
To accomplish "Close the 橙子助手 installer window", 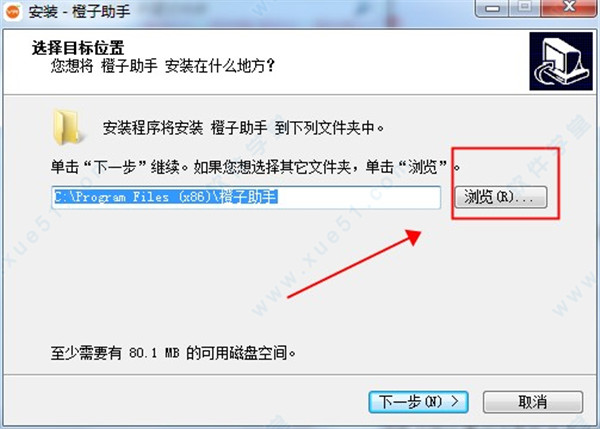I will [569, 8].
